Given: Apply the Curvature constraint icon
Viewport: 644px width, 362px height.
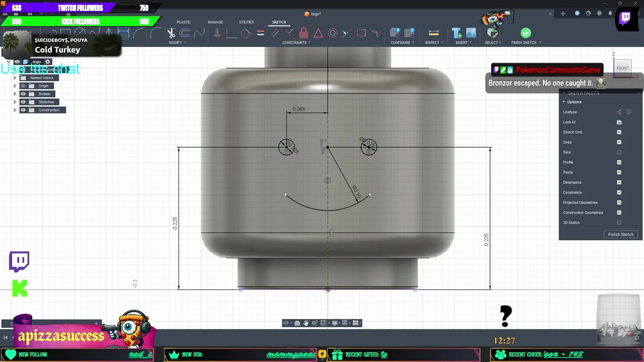Looking at the screenshot, I should coord(375,33).
